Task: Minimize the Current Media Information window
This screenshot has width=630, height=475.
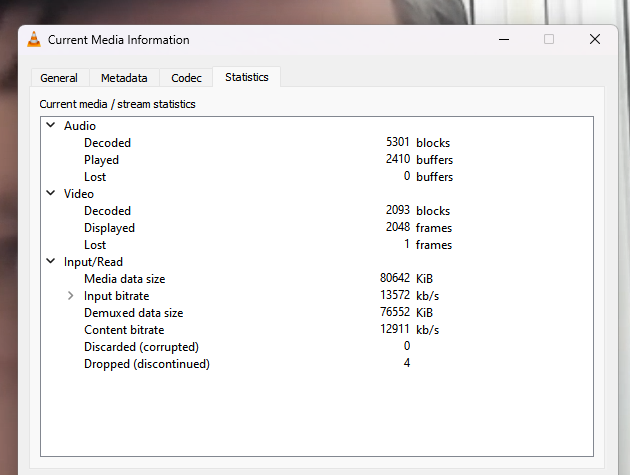Action: pyautogui.click(x=503, y=39)
